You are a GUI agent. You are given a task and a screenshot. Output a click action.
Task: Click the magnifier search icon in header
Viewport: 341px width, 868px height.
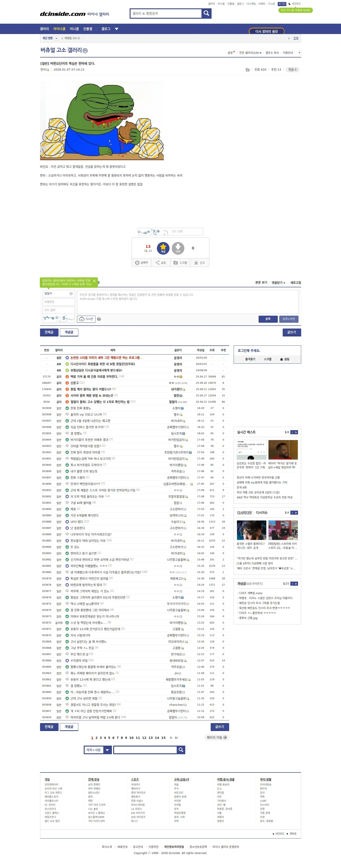206,13
